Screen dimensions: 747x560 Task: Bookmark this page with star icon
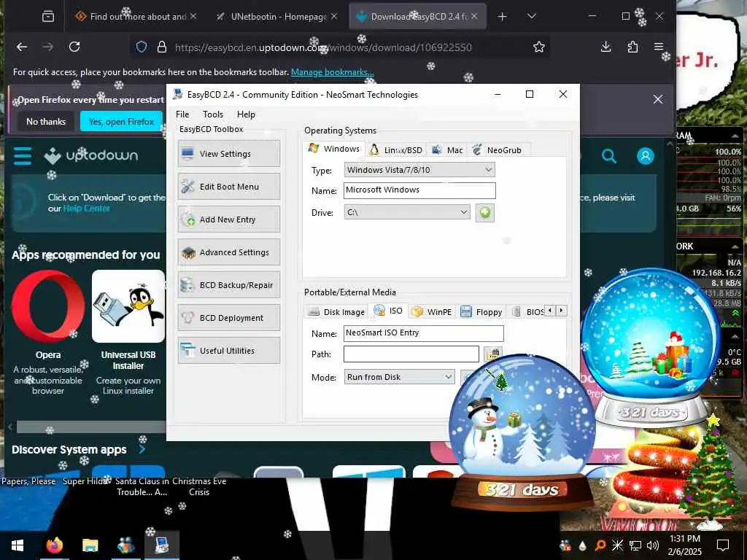coord(539,47)
